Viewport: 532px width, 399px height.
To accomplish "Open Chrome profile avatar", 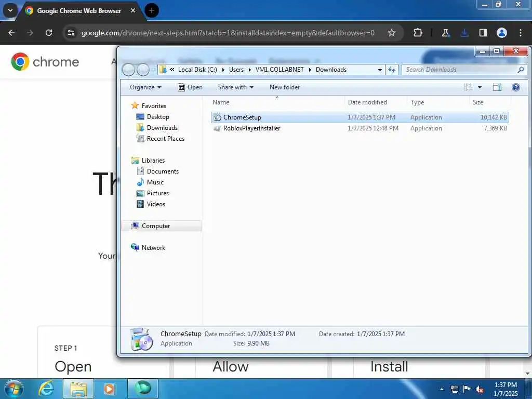I will [x=502, y=33].
